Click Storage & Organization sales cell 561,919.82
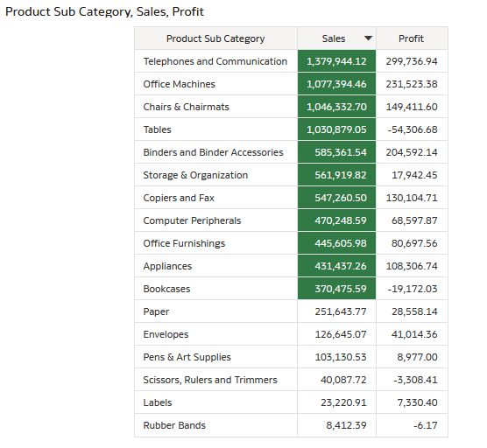Image resolution: width=487 pixels, height=448 pixels. coord(336,175)
